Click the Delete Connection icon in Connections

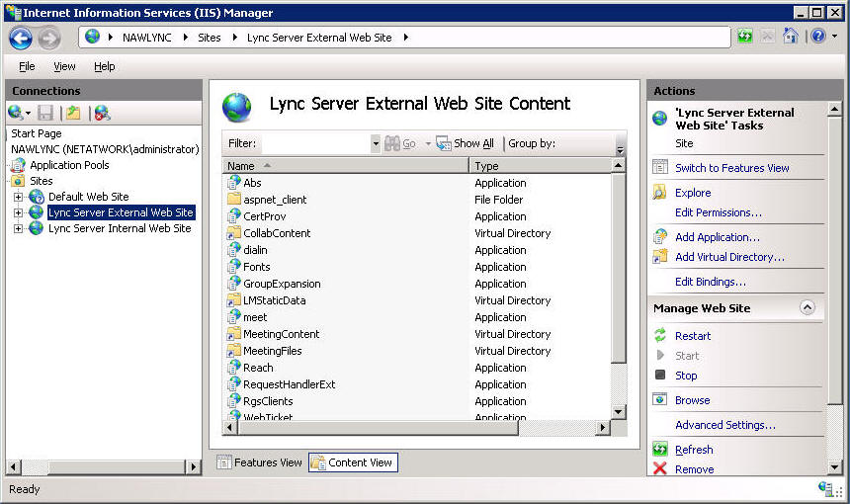[x=102, y=113]
